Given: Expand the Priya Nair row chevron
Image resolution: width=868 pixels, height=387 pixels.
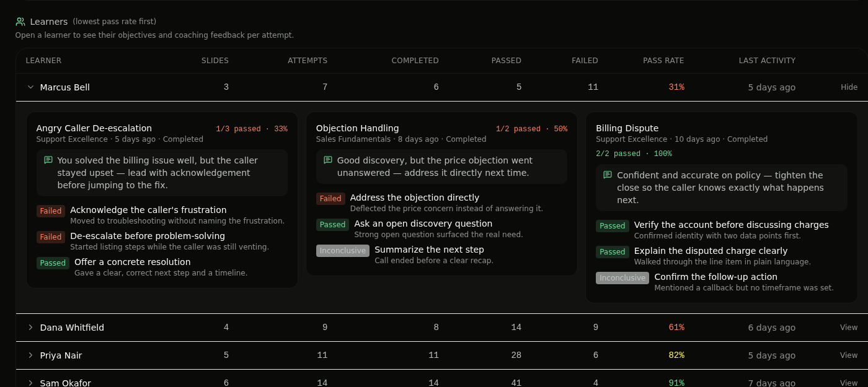Looking at the screenshot, I should click(x=30, y=355).
